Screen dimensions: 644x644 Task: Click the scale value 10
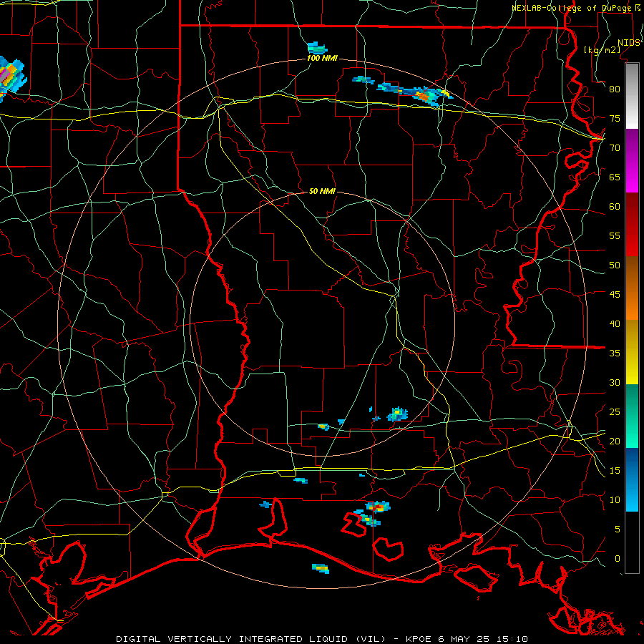tap(615, 500)
